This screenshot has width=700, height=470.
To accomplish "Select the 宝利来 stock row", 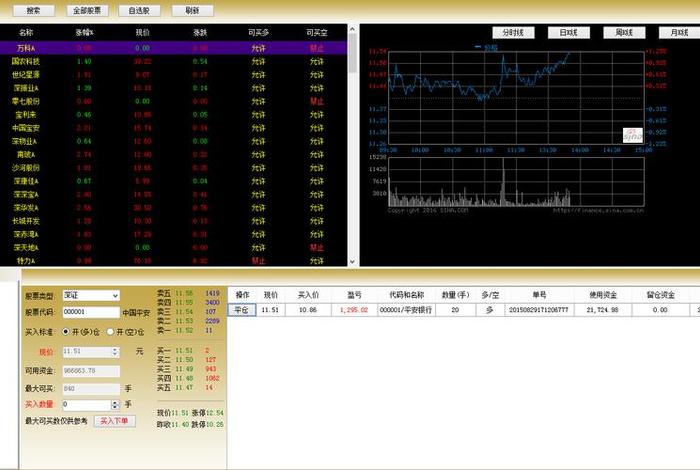I will [173, 115].
